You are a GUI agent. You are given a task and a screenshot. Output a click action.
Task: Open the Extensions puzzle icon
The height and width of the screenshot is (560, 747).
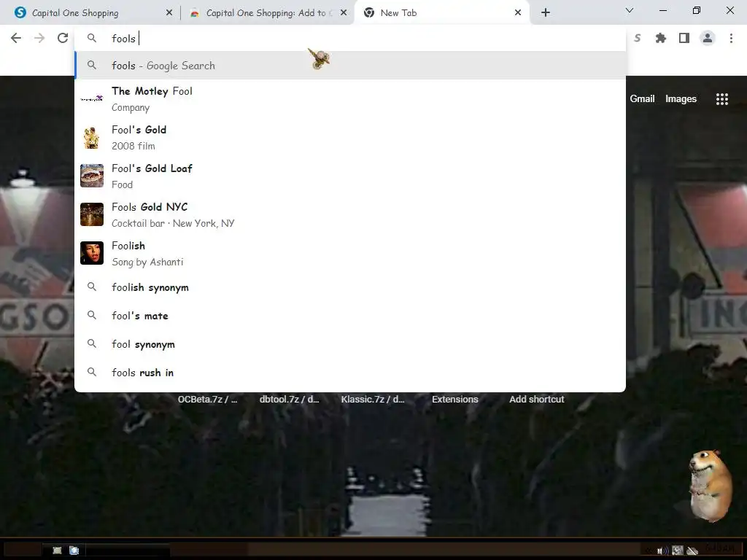coord(660,38)
